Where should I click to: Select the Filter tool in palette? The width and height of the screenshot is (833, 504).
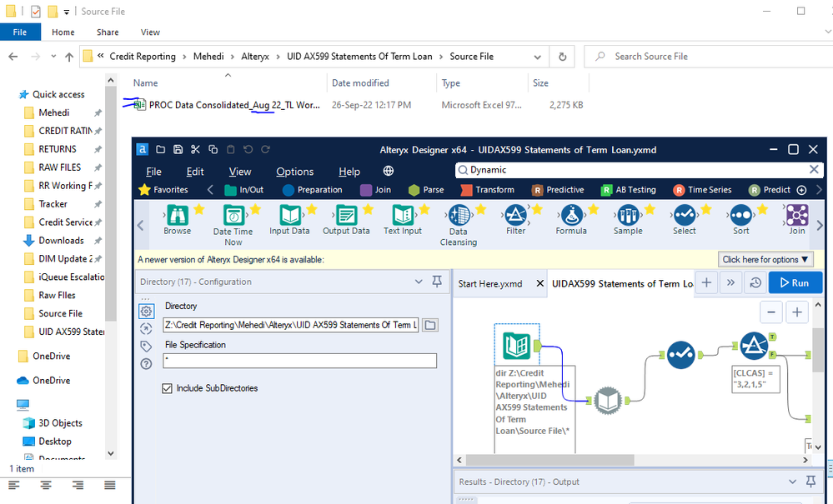pos(515,220)
